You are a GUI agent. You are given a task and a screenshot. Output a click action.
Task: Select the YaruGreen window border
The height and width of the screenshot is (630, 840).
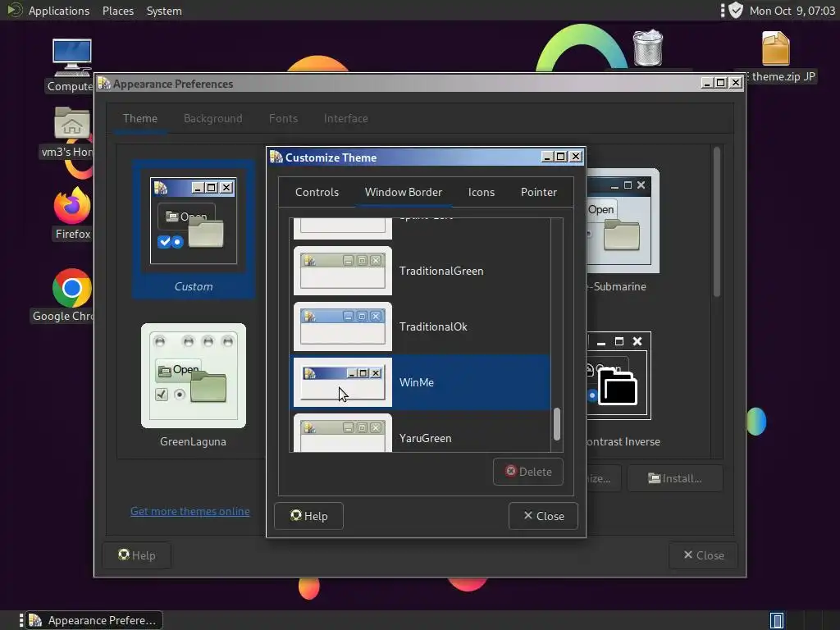click(x=420, y=433)
